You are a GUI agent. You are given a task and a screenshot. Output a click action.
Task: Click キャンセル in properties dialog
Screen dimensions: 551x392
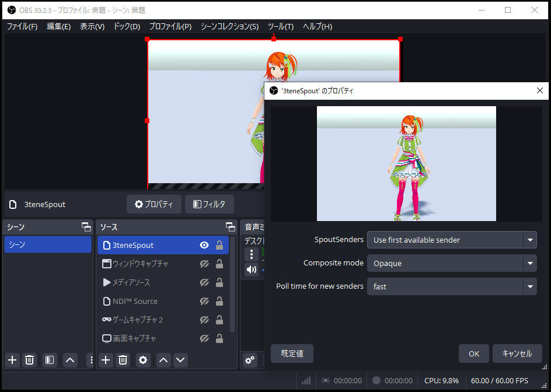(x=517, y=353)
